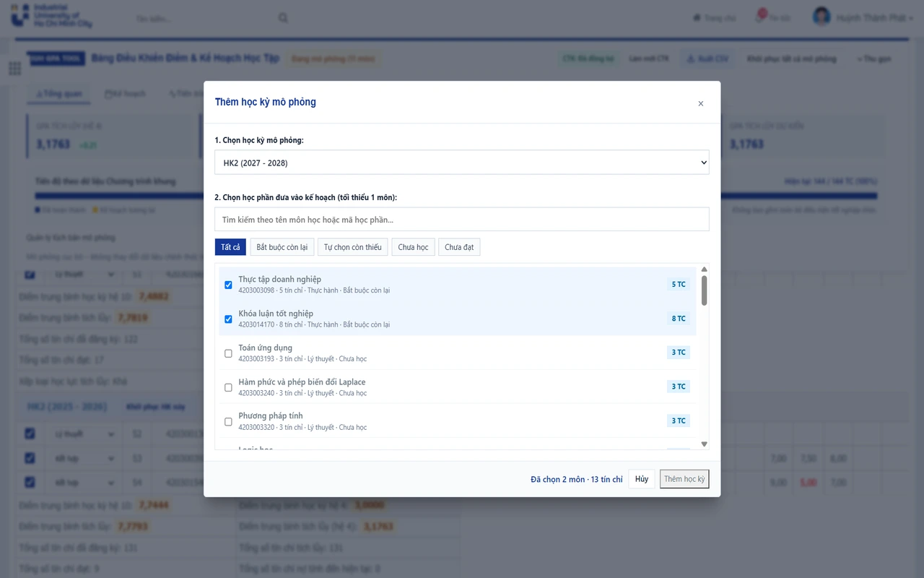Focus the course search input field
Viewport: 924px width, 578px height.
pyautogui.click(x=462, y=220)
